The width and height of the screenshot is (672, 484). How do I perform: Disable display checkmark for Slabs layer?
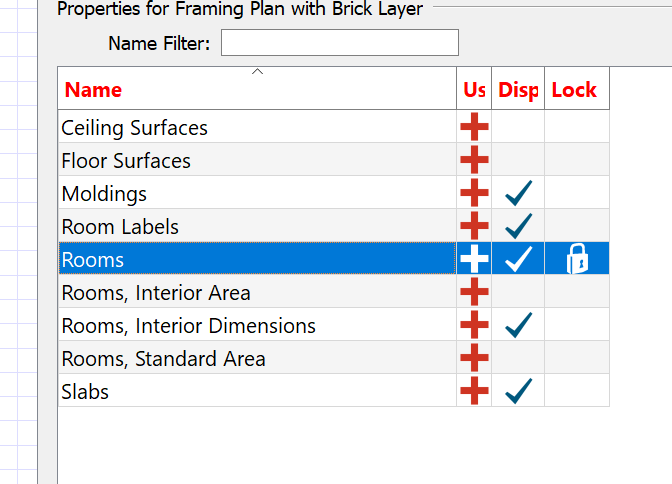click(x=519, y=391)
